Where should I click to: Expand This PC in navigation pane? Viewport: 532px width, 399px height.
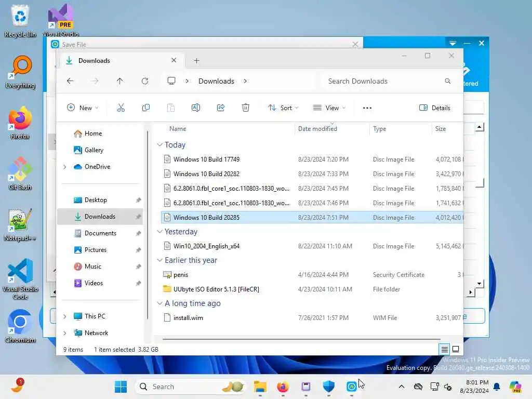[64, 316]
